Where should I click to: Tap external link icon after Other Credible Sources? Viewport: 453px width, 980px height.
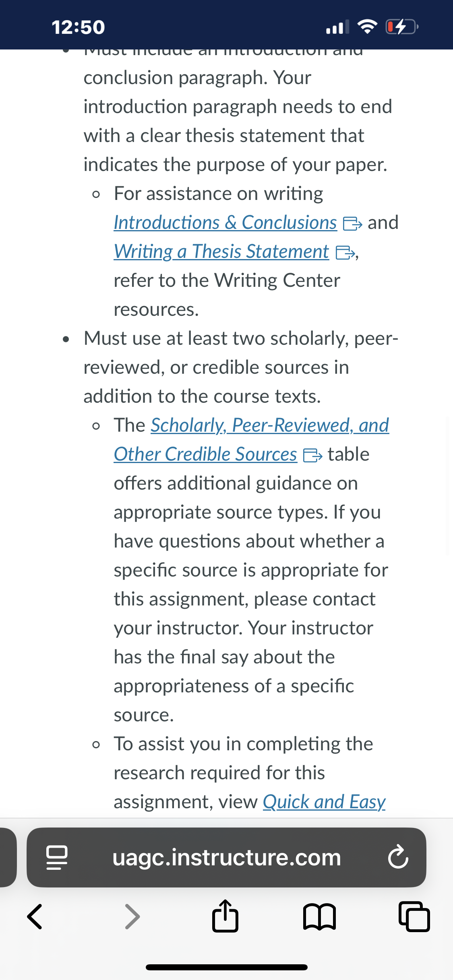pyautogui.click(x=312, y=455)
